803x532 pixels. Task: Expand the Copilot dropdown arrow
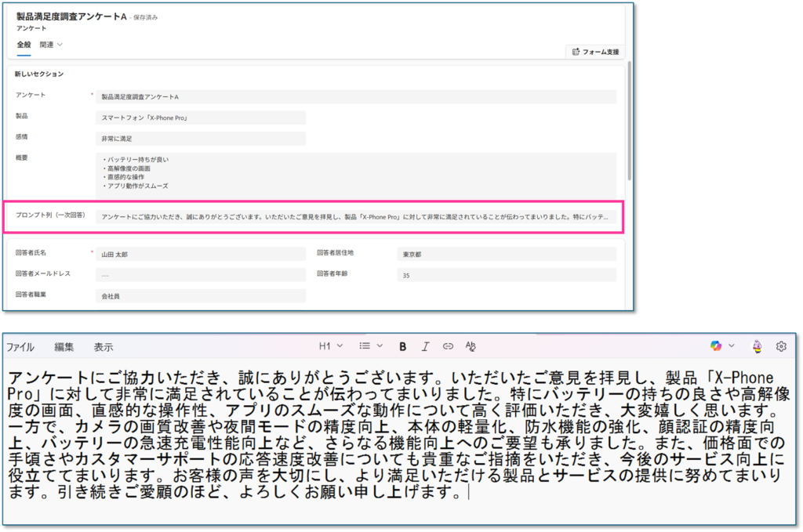pyautogui.click(x=732, y=346)
